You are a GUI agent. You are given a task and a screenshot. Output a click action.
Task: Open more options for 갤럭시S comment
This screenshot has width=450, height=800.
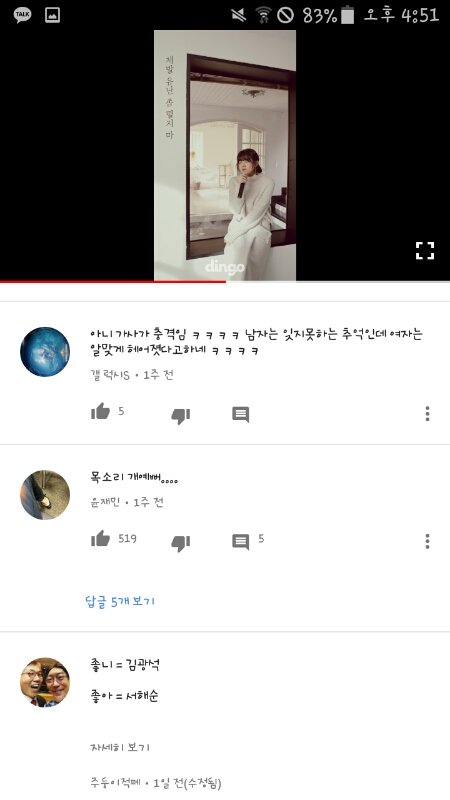click(428, 414)
